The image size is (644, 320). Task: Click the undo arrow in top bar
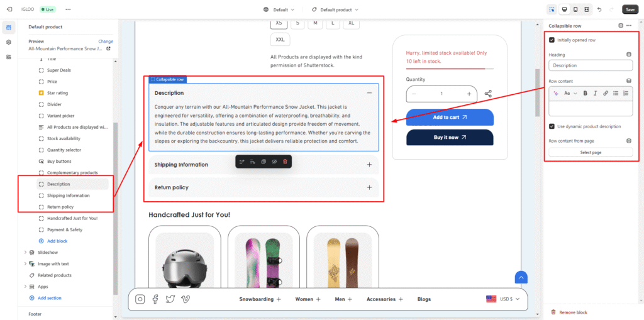pos(599,9)
